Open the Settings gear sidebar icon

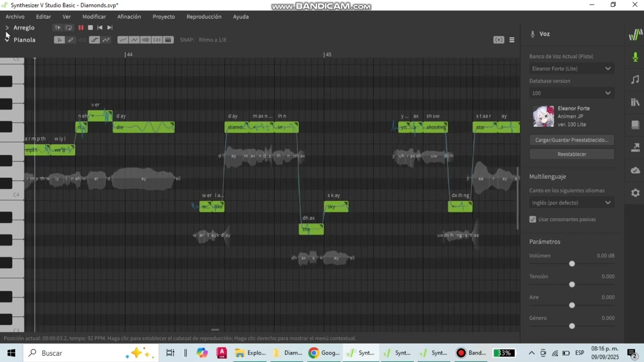[635, 193]
